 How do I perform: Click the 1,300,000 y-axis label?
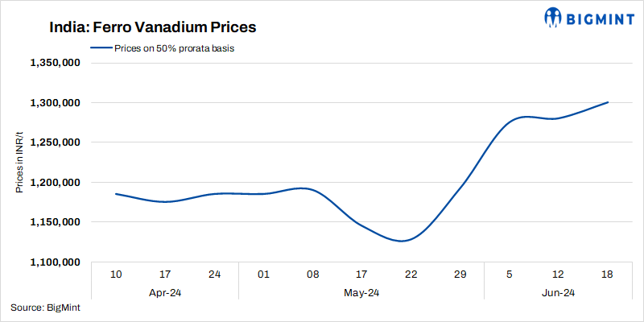tap(53, 103)
